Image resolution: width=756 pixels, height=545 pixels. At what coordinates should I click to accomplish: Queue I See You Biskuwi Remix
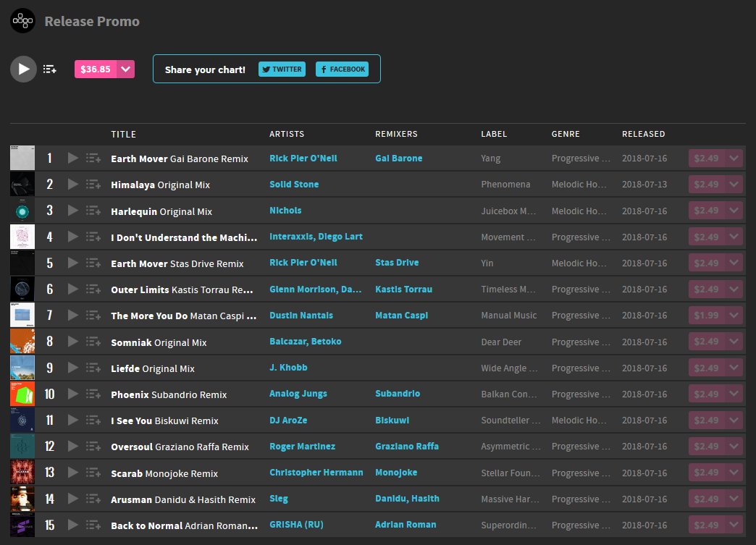click(93, 420)
